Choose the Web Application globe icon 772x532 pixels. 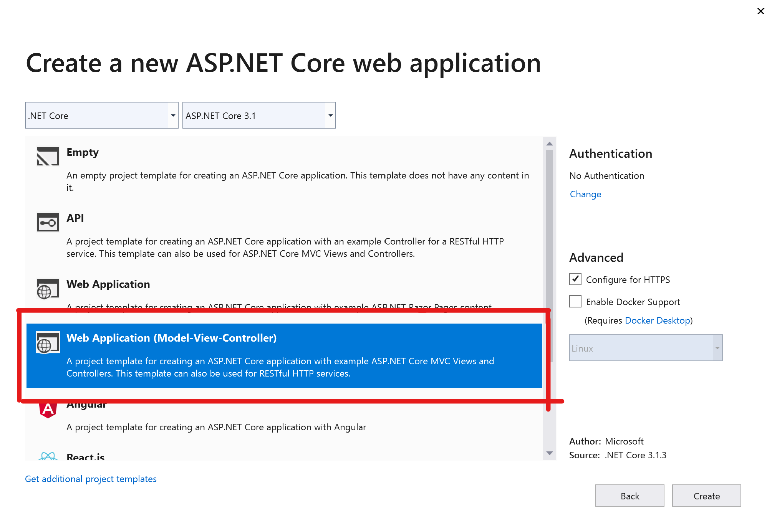point(48,289)
